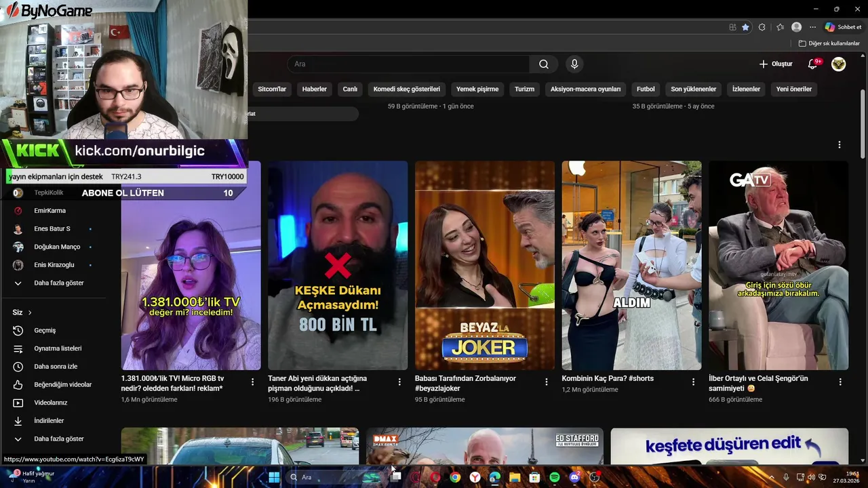Open File Explorer from the taskbar
Image resolution: width=868 pixels, height=488 pixels.
pyautogui.click(x=515, y=477)
